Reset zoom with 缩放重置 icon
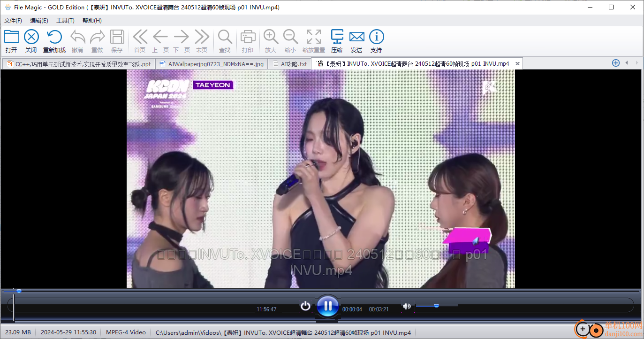Image resolution: width=644 pixels, height=339 pixels. (314, 37)
